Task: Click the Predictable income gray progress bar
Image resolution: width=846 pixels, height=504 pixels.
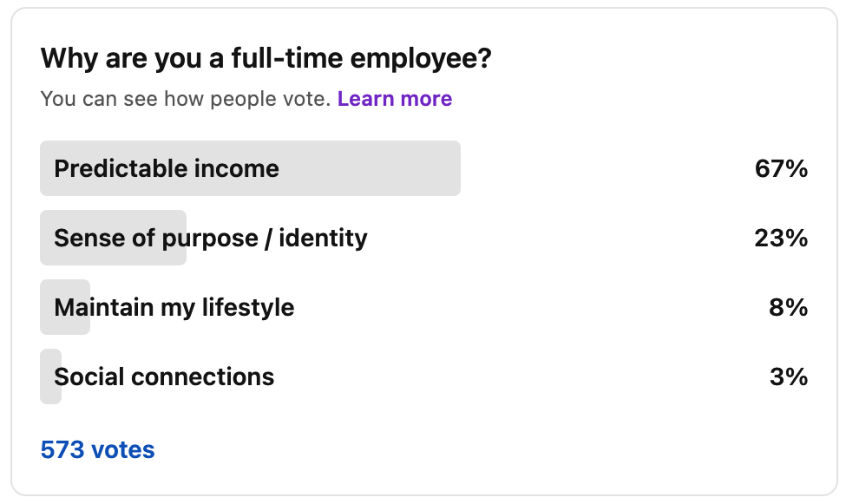Action: coord(251,168)
